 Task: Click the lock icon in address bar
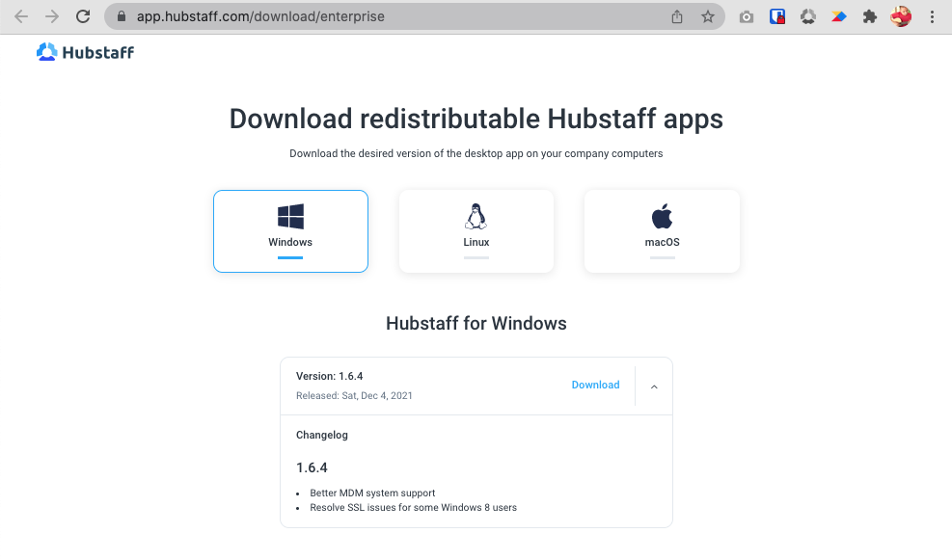(122, 16)
